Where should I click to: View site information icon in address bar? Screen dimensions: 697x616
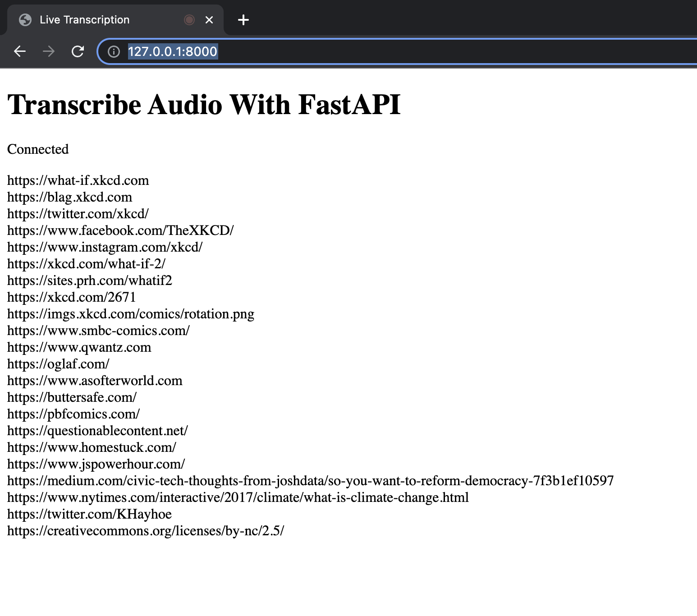[x=114, y=52]
